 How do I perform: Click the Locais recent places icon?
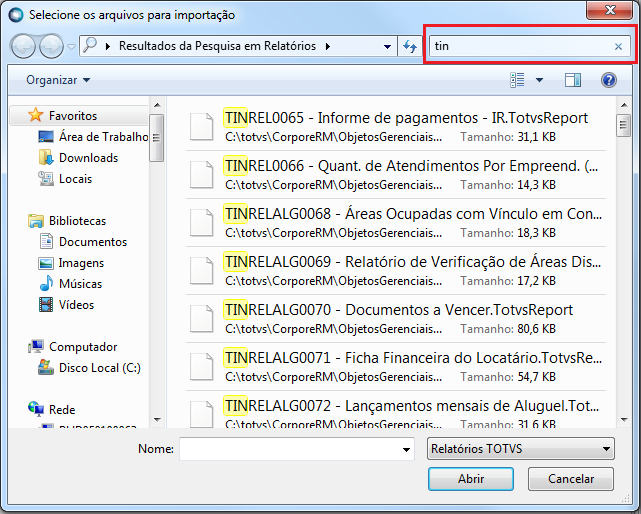[x=46, y=179]
